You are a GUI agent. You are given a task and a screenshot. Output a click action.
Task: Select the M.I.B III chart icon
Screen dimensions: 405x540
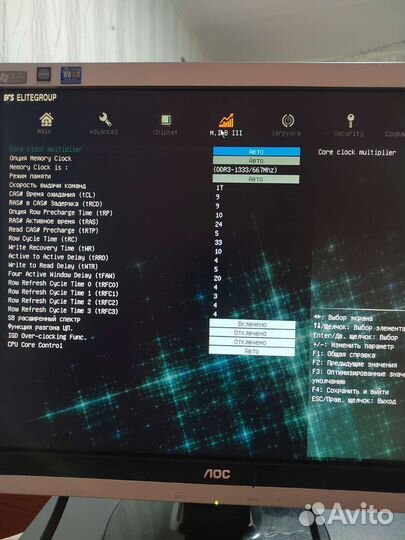click(x=226, y=120)
